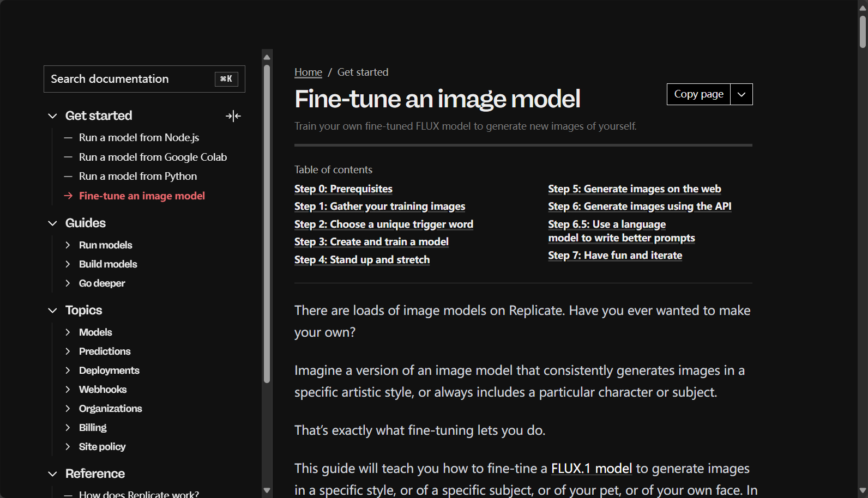Jump to Step 2: Choose a unique trigger word
Screen dimensions: 868x498
pos(384,224)
